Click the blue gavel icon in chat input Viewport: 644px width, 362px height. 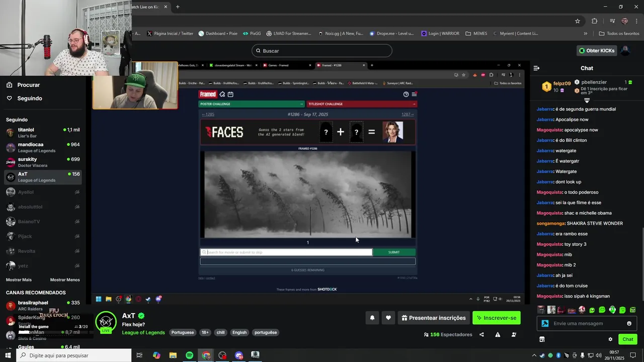[x=544, y=323]
